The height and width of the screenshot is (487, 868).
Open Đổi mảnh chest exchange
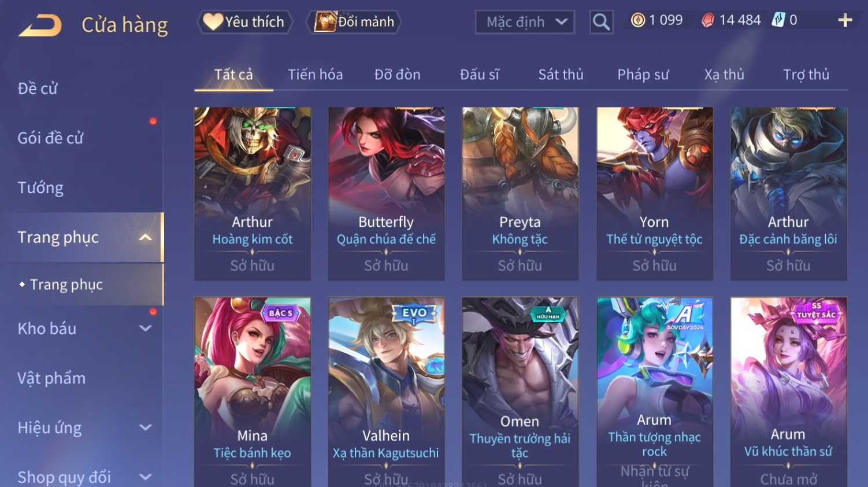[354, 22]
